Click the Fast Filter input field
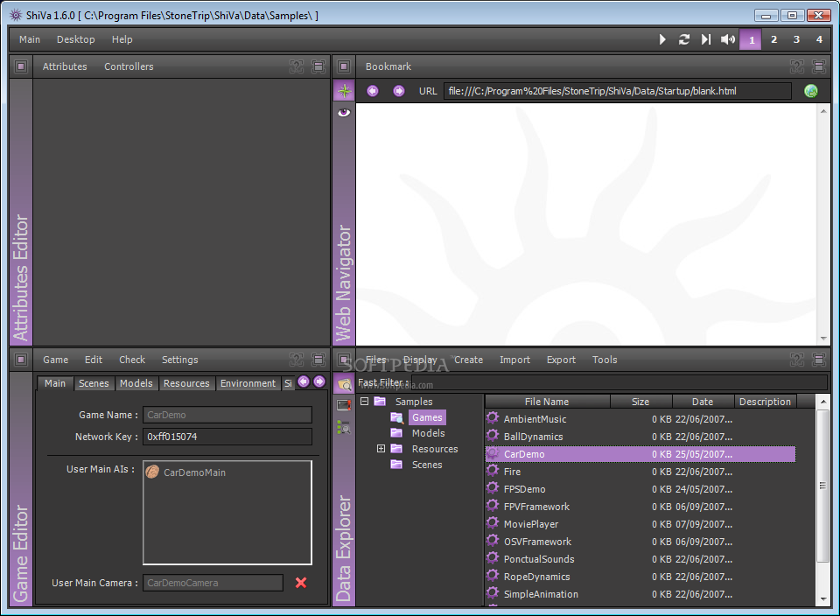This screenshot has width=840, height=616. click(x=619, y=382)
